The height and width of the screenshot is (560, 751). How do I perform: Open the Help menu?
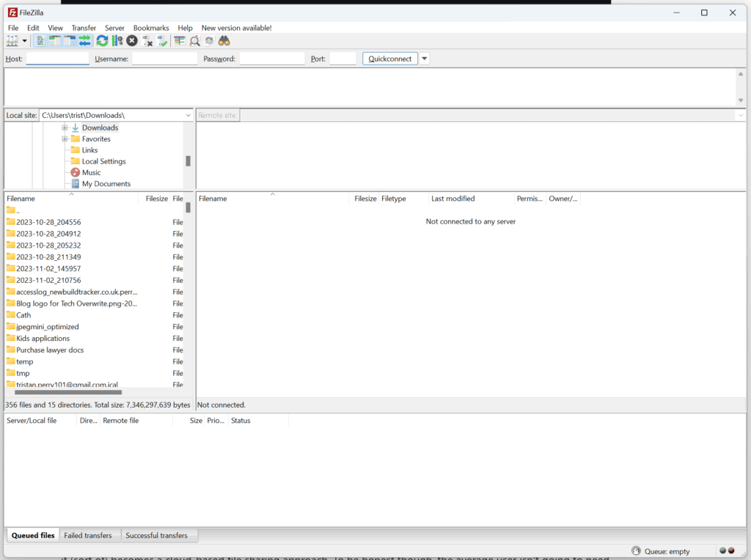[185, 28]
